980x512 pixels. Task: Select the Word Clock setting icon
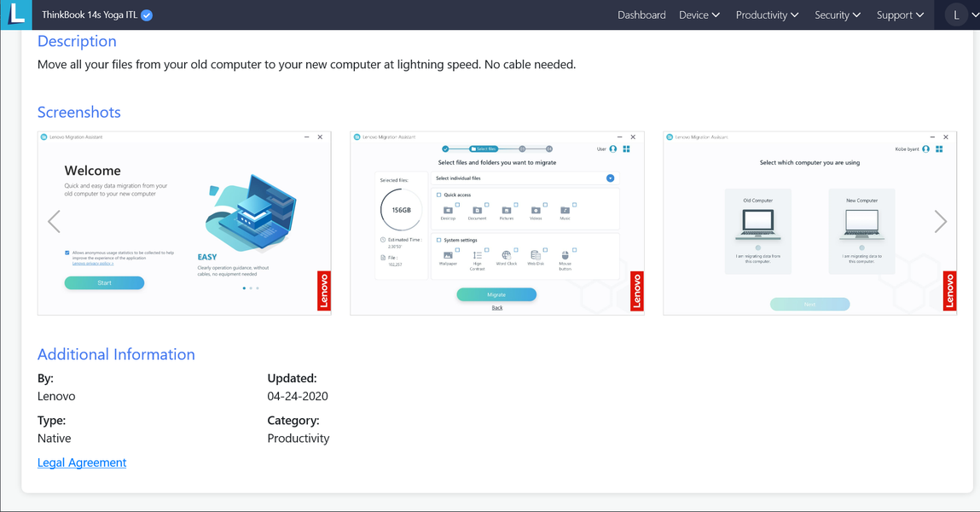(x=507, y=255)
